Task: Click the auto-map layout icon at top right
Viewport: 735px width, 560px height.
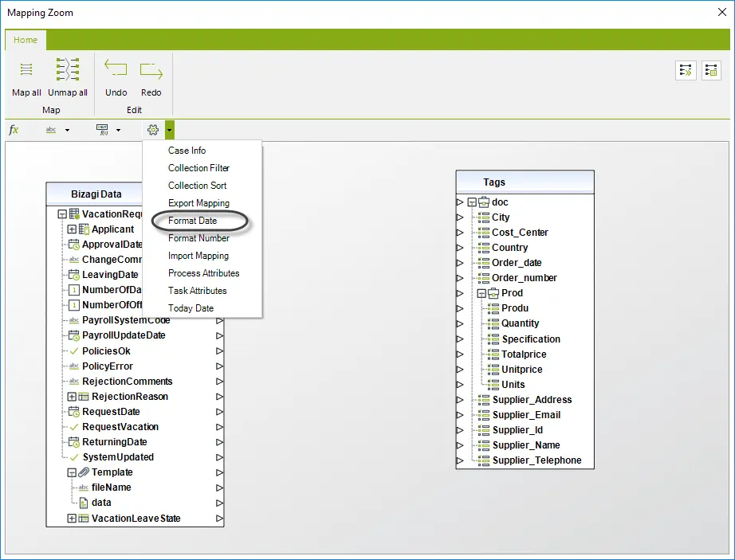Action: click(x=686, y=71)
